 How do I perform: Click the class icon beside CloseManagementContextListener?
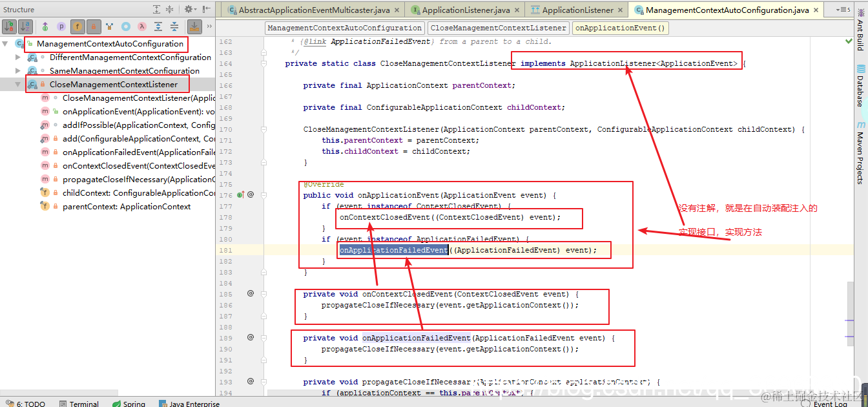[x=32, y=85]
